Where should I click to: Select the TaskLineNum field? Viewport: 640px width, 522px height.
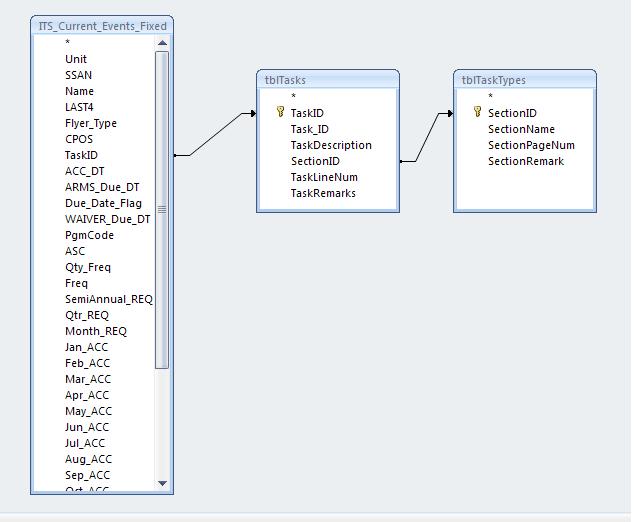(324, 177)
